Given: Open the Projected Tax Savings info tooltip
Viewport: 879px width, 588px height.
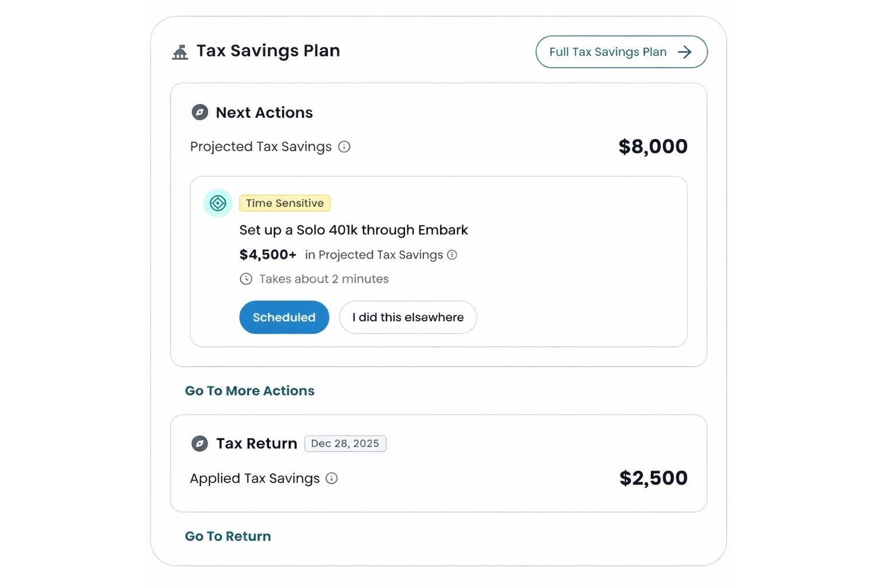Looking at the screenshot, I should 344,147.
